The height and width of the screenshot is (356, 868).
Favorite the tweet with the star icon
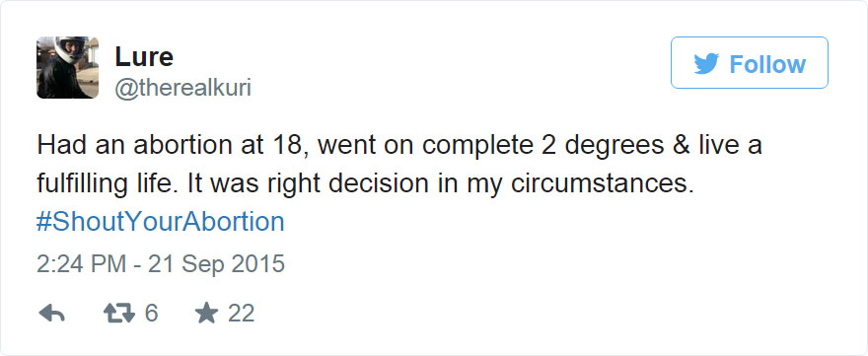point(206,314)
